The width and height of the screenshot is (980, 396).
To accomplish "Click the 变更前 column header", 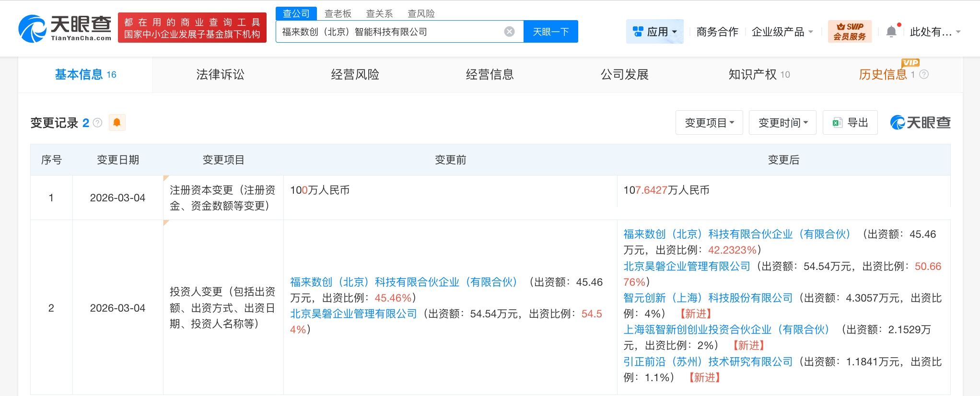I will click(x=450, y=160).
